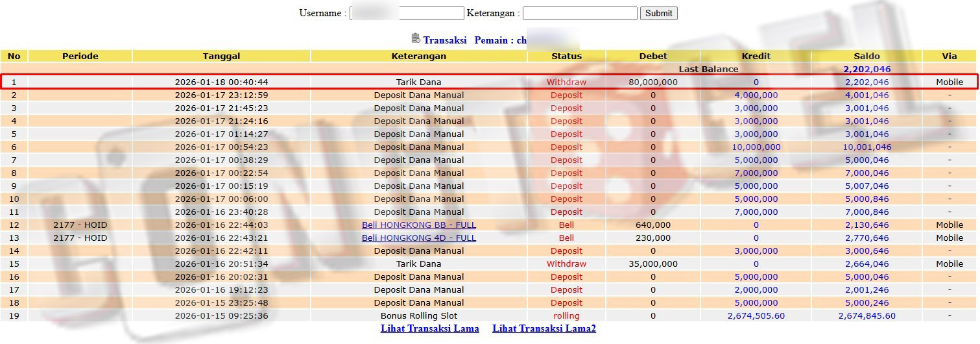Click the Tanggal column header
The height and width of the screenshot is (344, 980).
click(221, 56)
